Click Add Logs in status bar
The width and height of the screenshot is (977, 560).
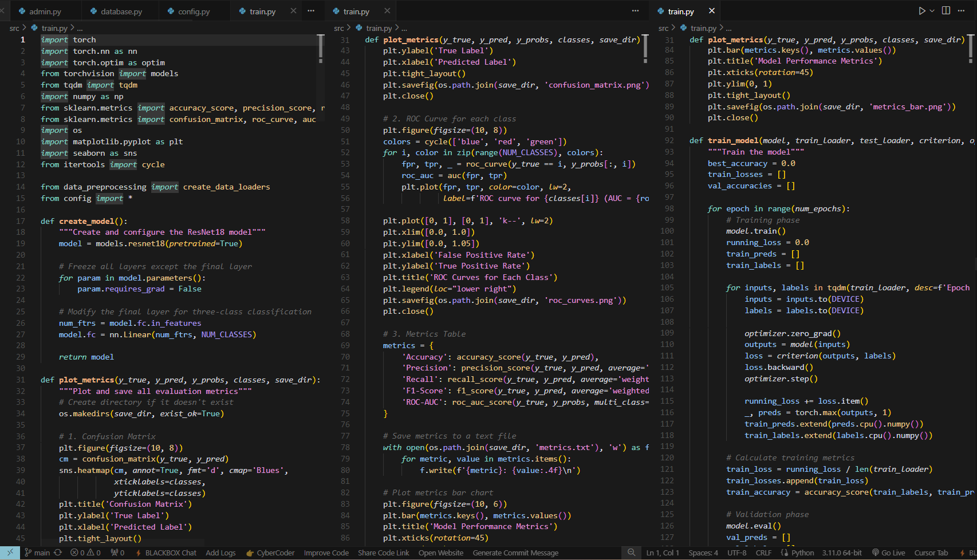click(x=220, y=553)
